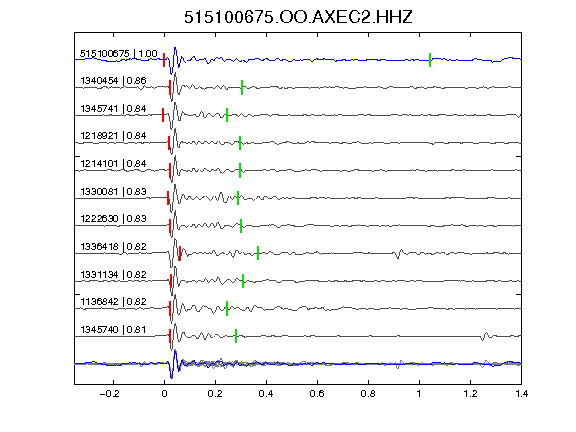The image size is (576, 432).
Task: Click the red marker on trace 1345741
Action: (163, 115)
